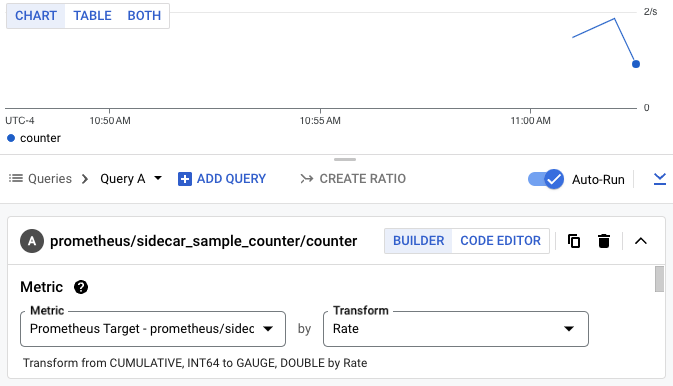673x386 pixels.
Task: Delete query A with the trash icon
Action: pyautogui.click(x=604, y=241)
